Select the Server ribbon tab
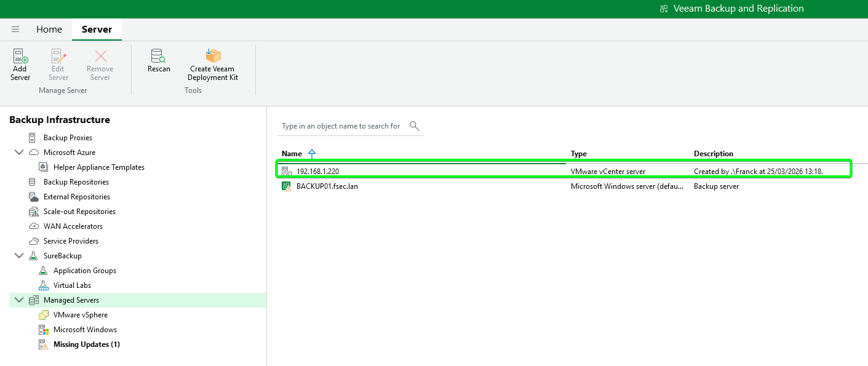This screenshot has width=868, height=366. coord(97,30)
